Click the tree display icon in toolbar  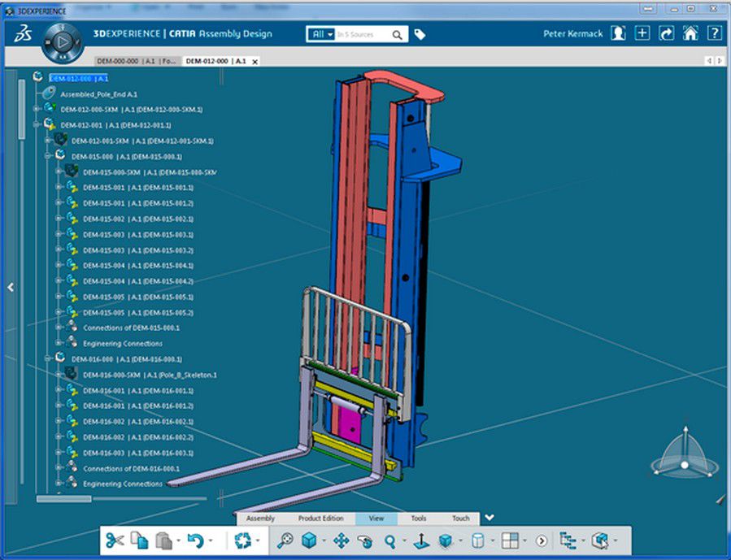coord(568,540)
